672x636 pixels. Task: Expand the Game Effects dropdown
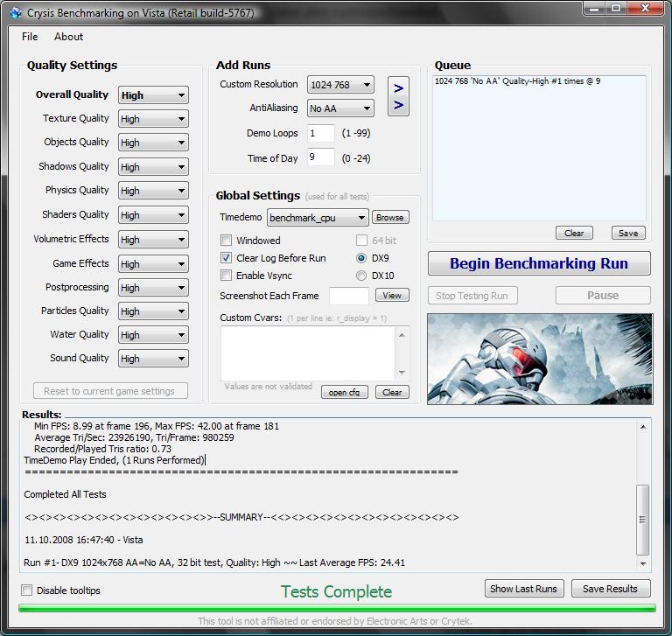tap(153, 263)
